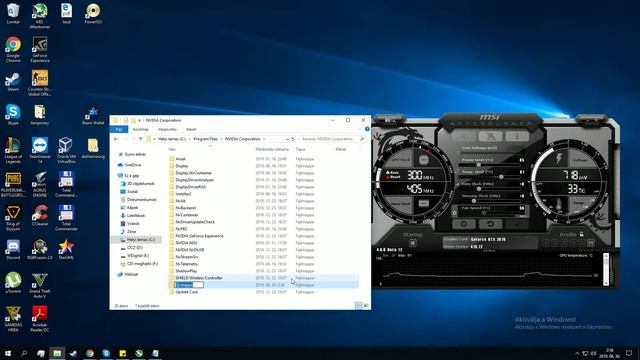Click the folder rename text field
Viewport: 640px width, 360px height.
point(189,285)
